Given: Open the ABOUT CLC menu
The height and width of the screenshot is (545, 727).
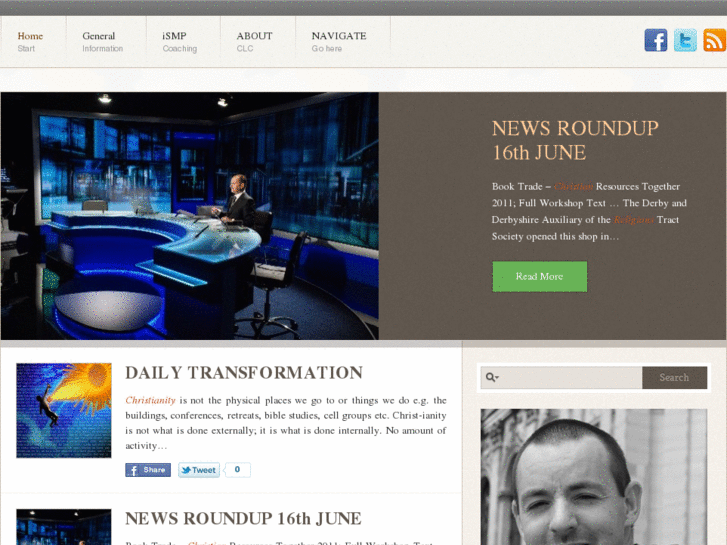Looking at the screenshot, I should pyautogui.click(x=254, y=42).
